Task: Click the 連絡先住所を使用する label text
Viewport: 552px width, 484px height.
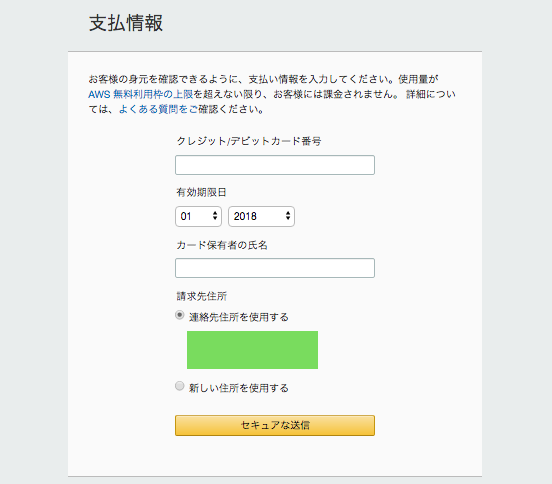Action: click(239, 317)
